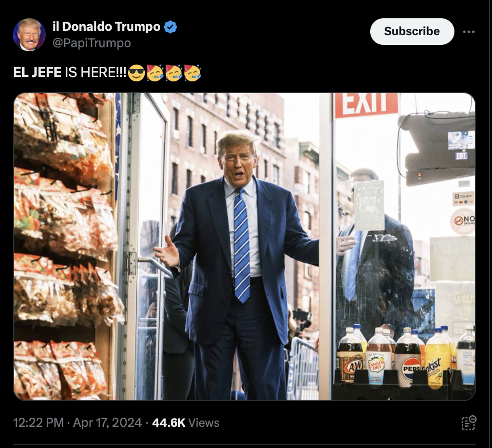This screenshot has width=492, height=448.
Task: Click the blue verified checkmark badge
Action: pos(170,27)
